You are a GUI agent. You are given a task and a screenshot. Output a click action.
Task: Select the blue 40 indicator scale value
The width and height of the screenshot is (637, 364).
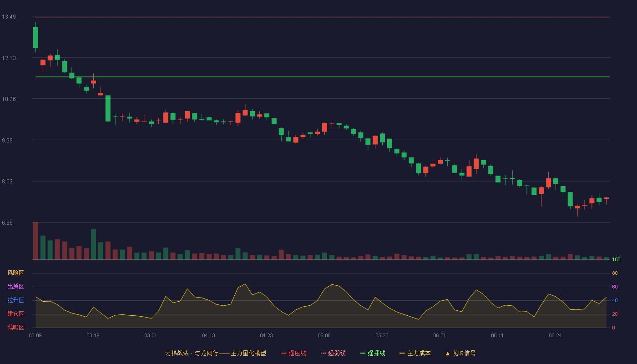tap(615, 300)
